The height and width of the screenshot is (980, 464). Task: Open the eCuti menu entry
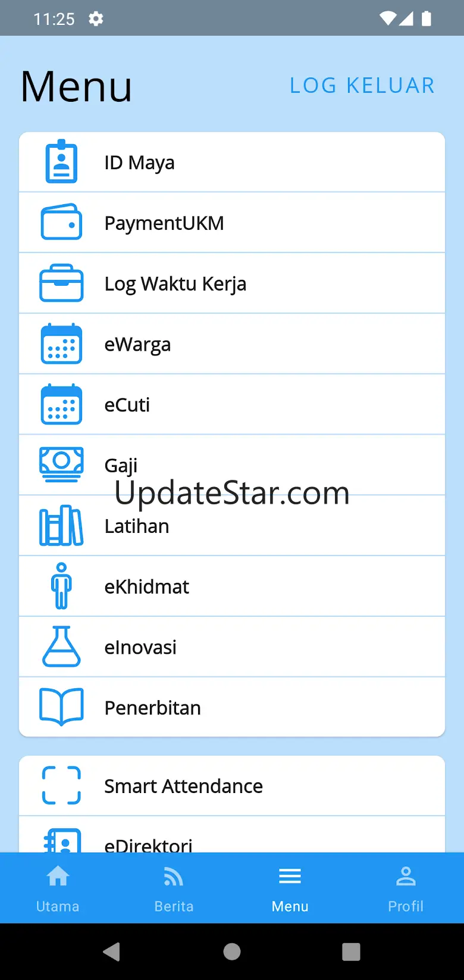pyautogui.click(x=232, y=404)
